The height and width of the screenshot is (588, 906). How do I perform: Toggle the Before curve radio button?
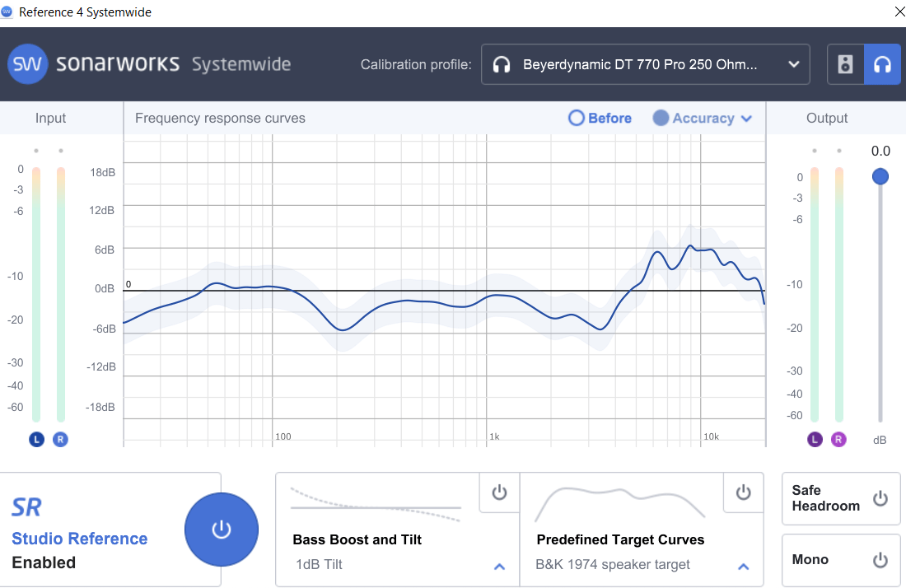[576, 118]
